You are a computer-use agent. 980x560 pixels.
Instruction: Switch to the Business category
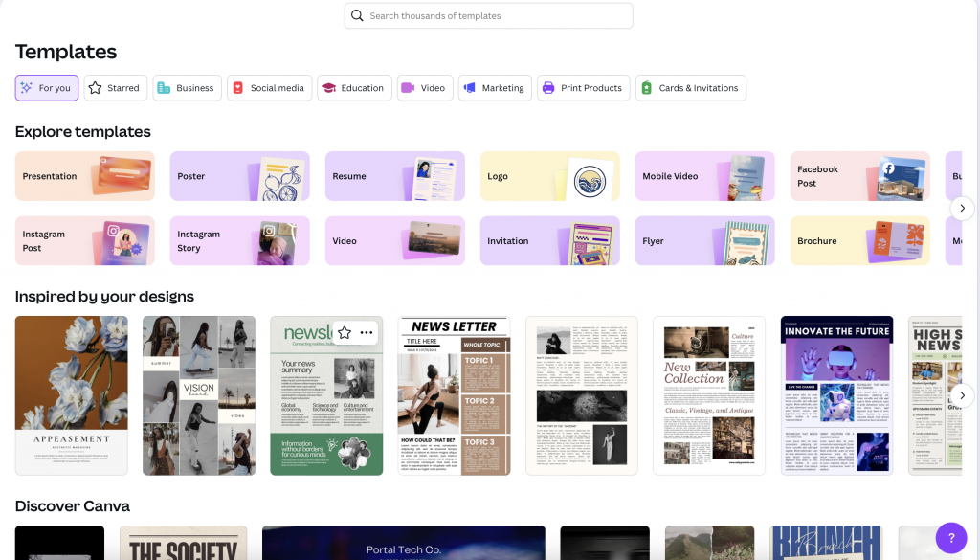coord(187,87)
